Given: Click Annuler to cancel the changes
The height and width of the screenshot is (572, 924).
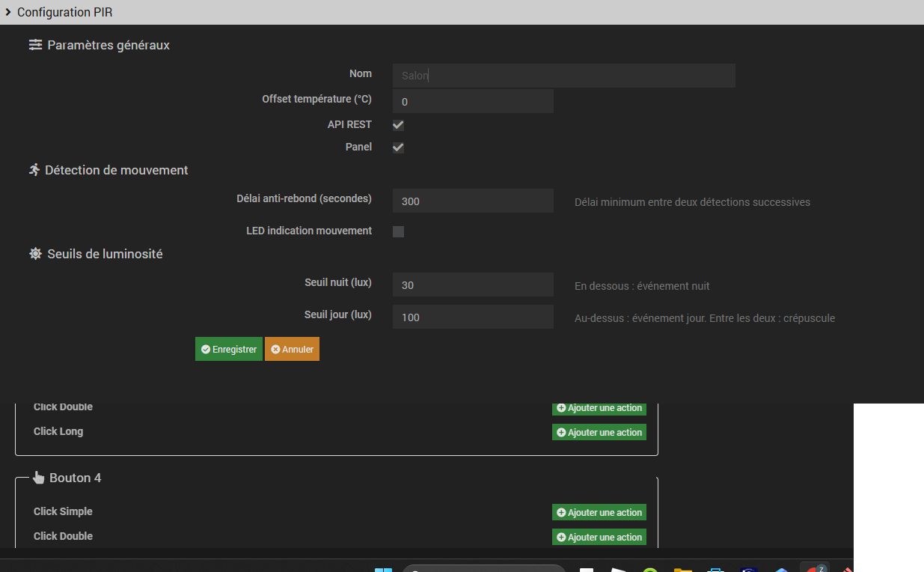Looking at the screenshot, I should pos(292,349).
